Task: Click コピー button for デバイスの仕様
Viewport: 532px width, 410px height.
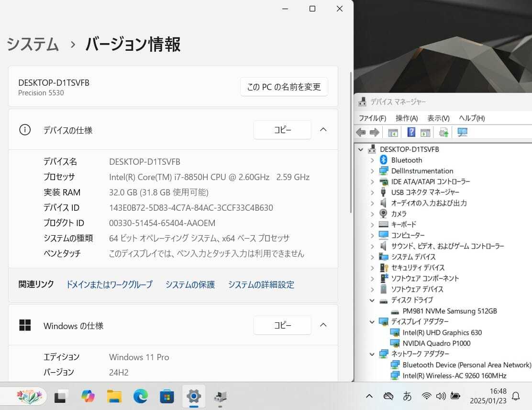Action: tap(282, 130)
